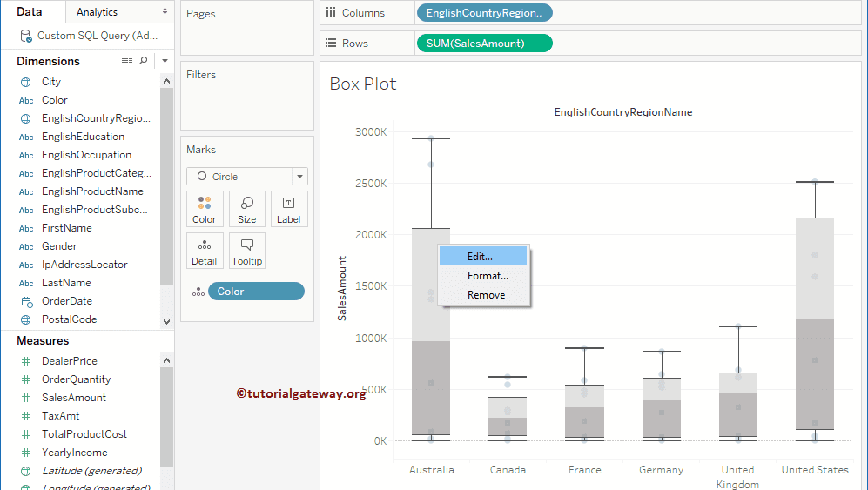Open the Label marks card
This screenshot has height=490, width=868.
(x=289, y=209)
